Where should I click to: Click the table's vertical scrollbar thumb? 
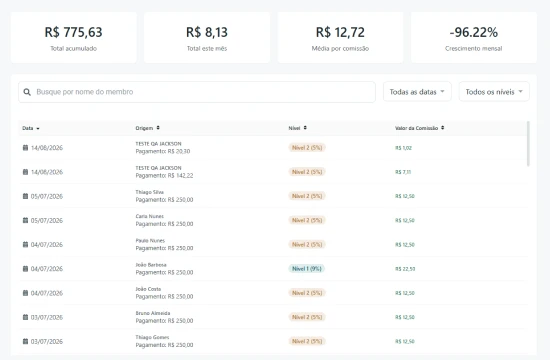tap(528, 144)
